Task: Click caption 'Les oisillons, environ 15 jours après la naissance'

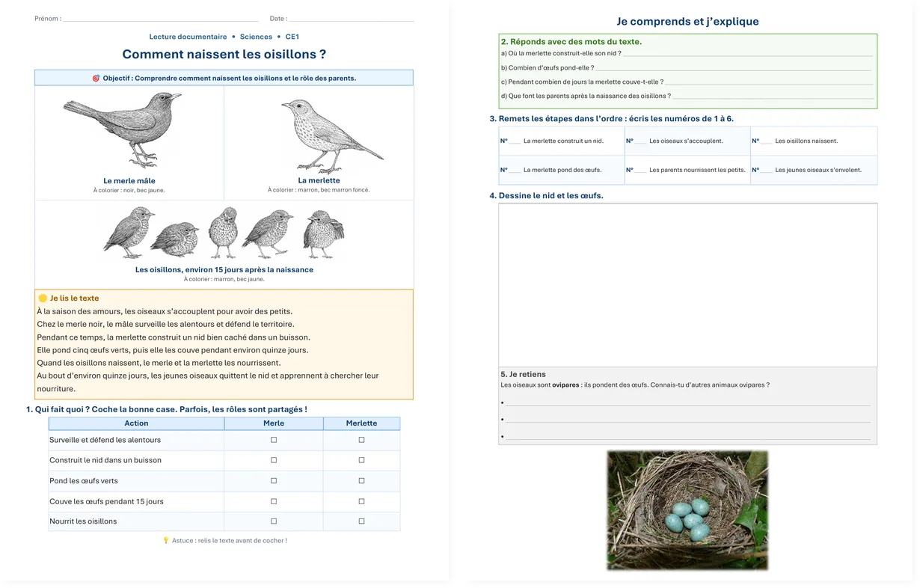Action: (x=224, y=270)
